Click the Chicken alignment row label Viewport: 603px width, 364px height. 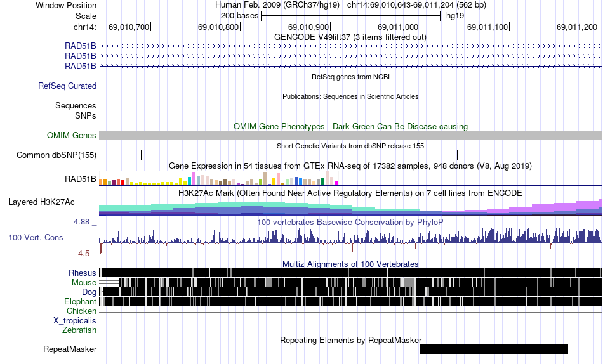pyautogui.click(x=81, y=311)
